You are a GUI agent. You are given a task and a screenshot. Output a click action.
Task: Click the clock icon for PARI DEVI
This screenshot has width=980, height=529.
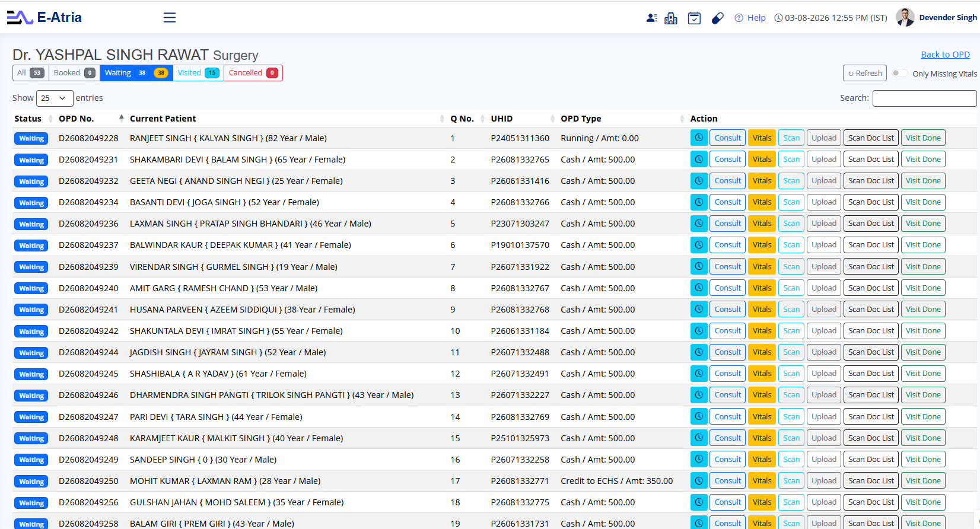click(x=699, y=417)
